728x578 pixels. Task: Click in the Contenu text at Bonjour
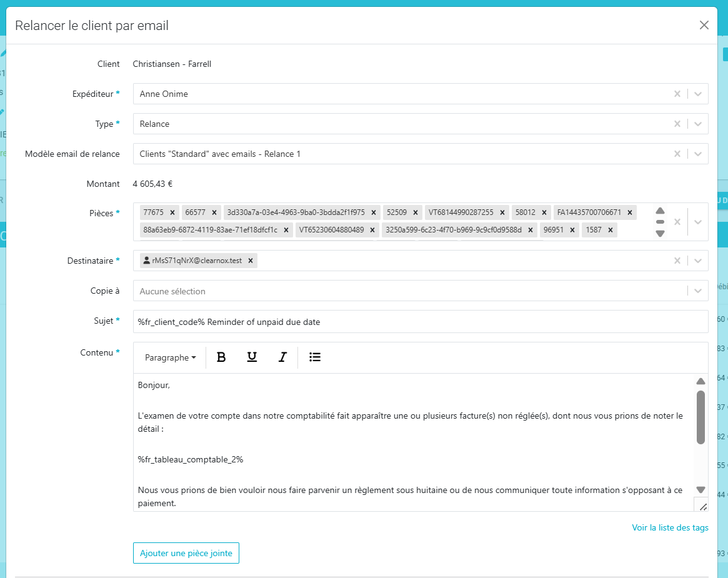(154, 385)
